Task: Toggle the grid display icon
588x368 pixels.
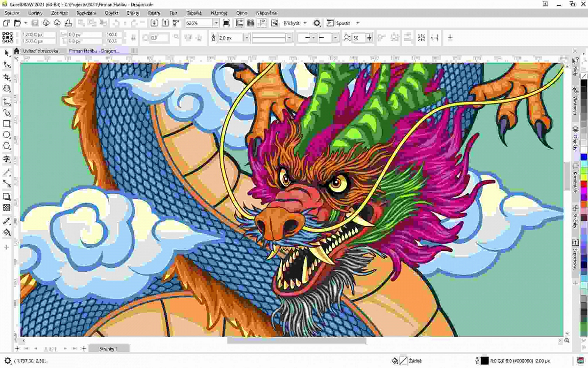Action: tap(250, 22)
